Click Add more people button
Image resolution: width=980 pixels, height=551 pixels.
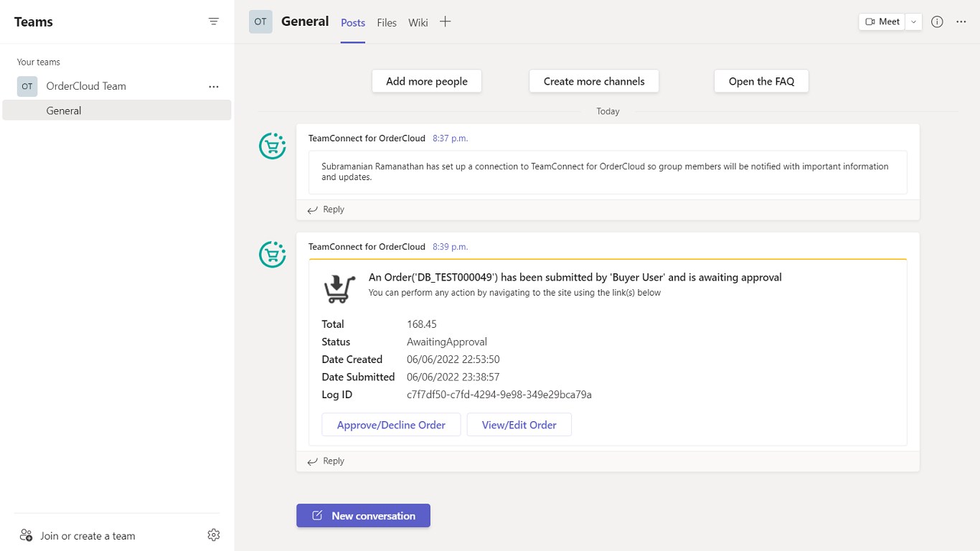[x=426, y=81]
